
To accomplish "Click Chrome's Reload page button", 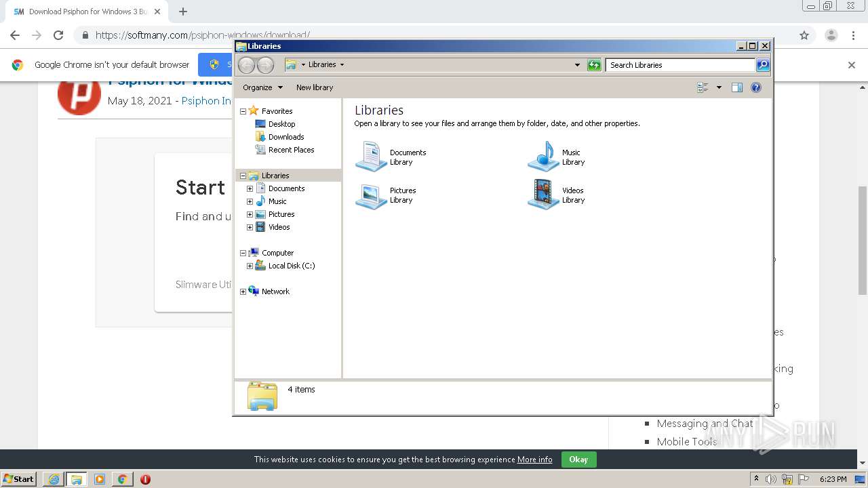I will point(58,35).
